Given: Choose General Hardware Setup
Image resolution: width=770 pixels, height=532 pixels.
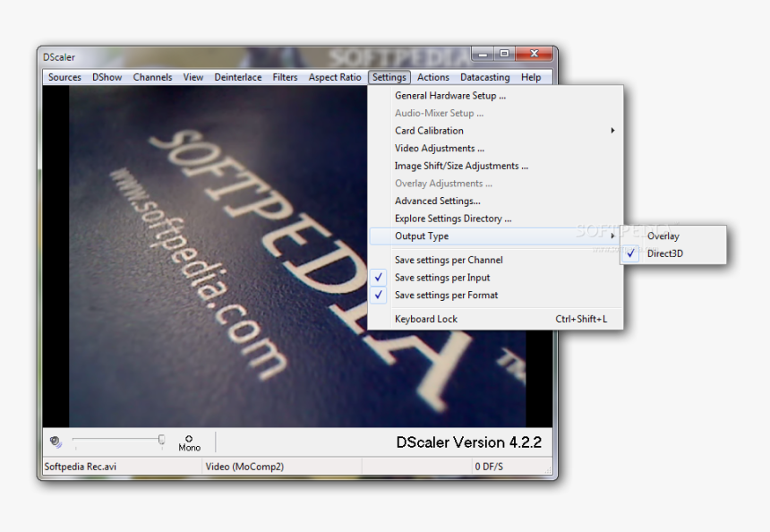Looking at the screenshot, I should (495, 96).
